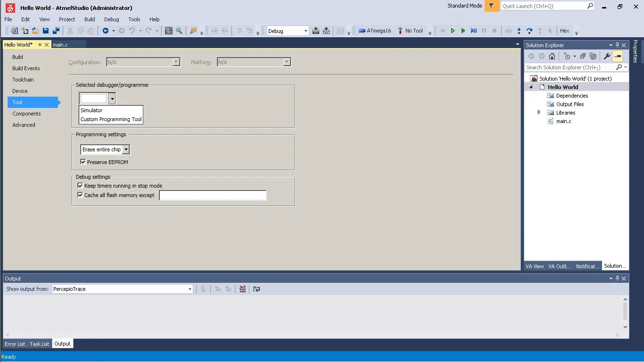Open the Build menu

point(90,19)
